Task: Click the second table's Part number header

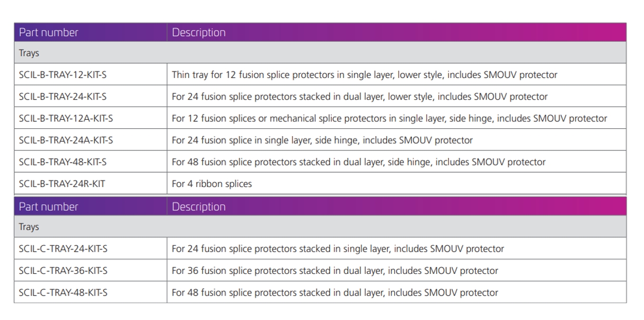Action: tap(49, 207)
